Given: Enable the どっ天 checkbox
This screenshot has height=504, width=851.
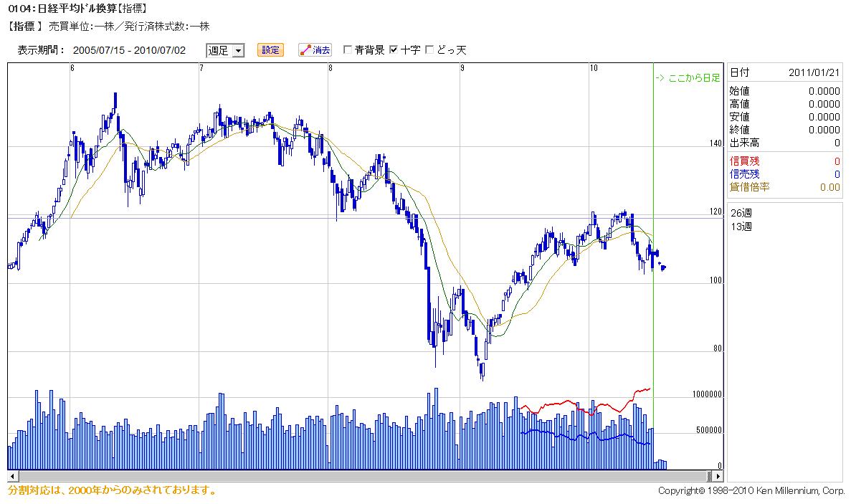Looking at the screenshot, I should point(429,50).
